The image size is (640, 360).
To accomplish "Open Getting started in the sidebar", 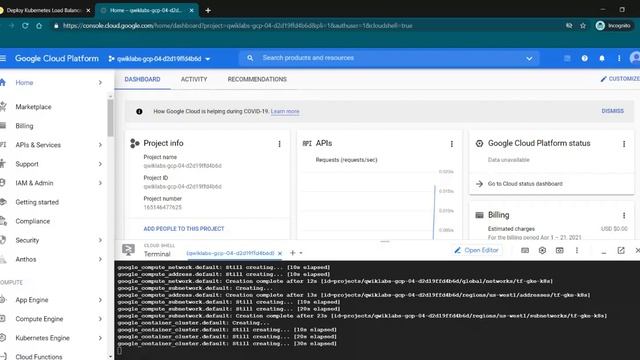I will pos(37,202).
